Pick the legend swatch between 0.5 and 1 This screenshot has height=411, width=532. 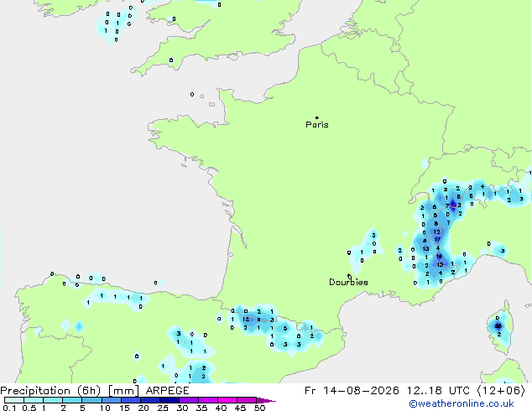34,400
